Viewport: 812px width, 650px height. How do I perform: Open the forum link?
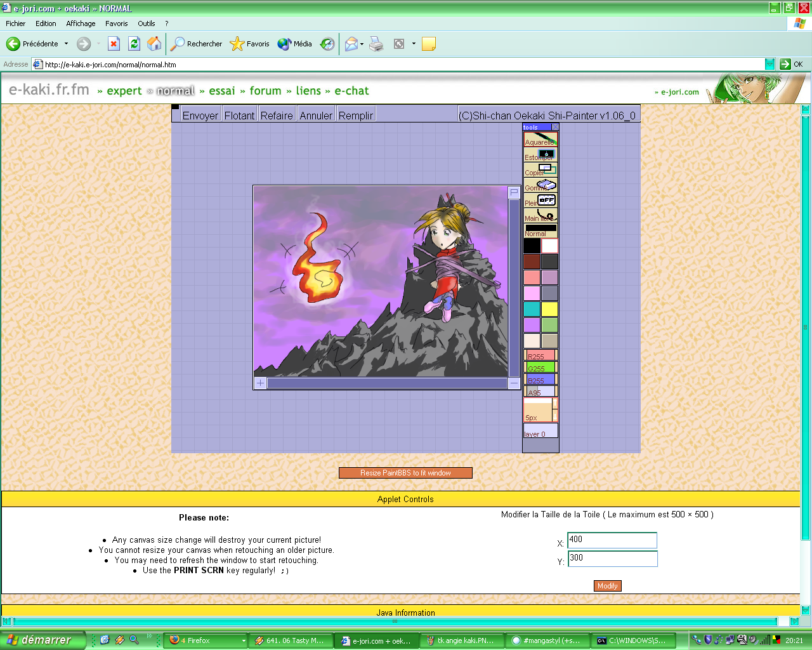coord(265,91)
